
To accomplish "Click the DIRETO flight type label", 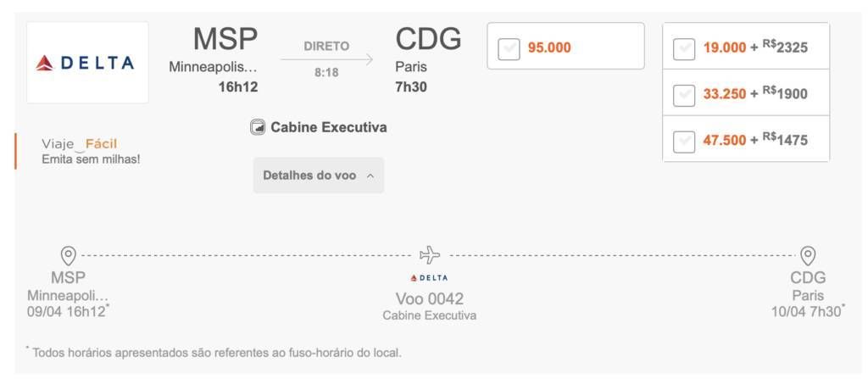I will point(326,47).
